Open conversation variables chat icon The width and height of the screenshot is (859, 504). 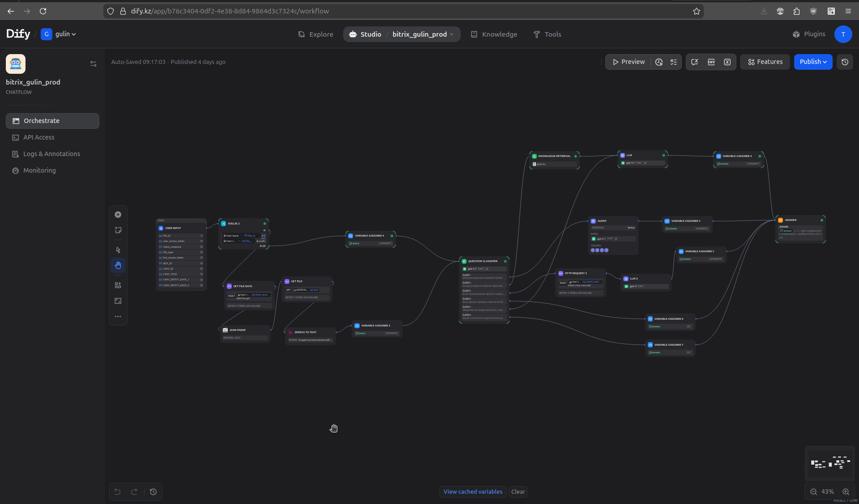pos(694,62)
